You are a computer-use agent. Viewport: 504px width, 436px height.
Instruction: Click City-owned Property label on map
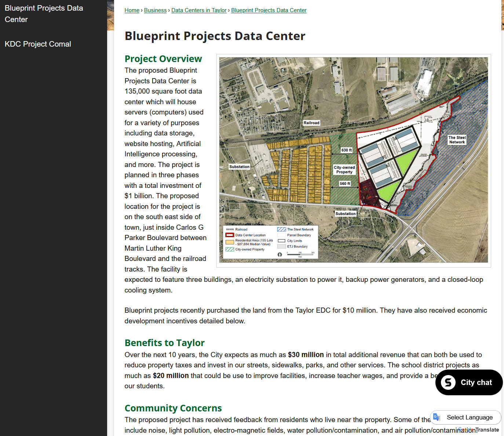(344, 170)
